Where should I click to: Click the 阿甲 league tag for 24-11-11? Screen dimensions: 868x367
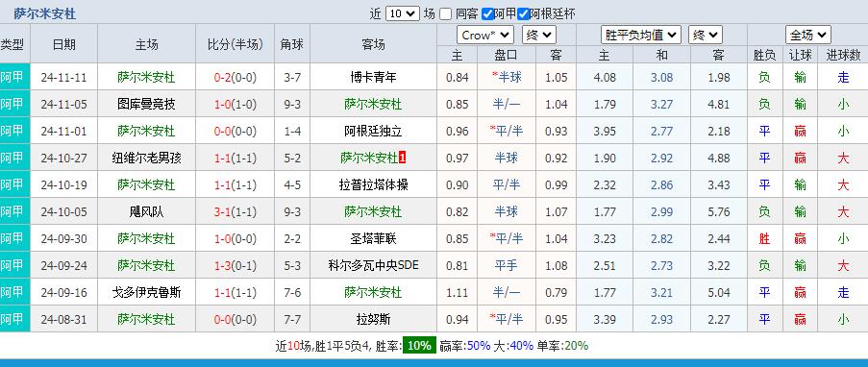pyautogui.click(x=12, y=78)
